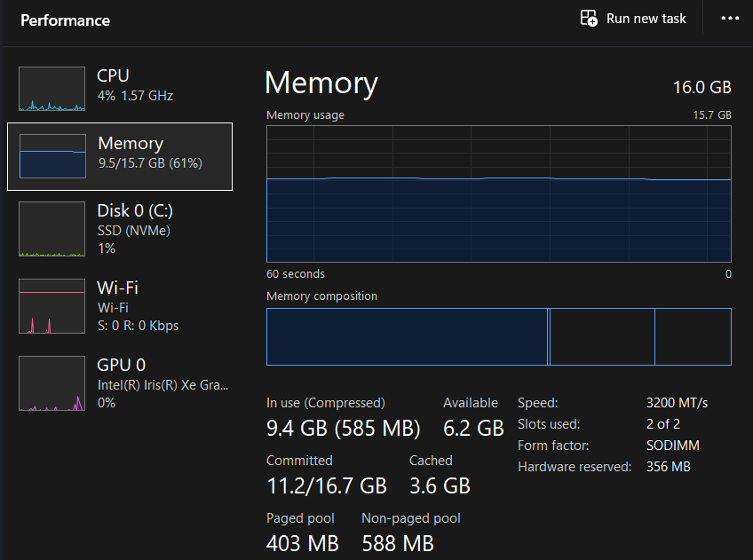Screen dimensions: 753x560
Task: Open the Run new task dialog
Action: click(632, 18)
